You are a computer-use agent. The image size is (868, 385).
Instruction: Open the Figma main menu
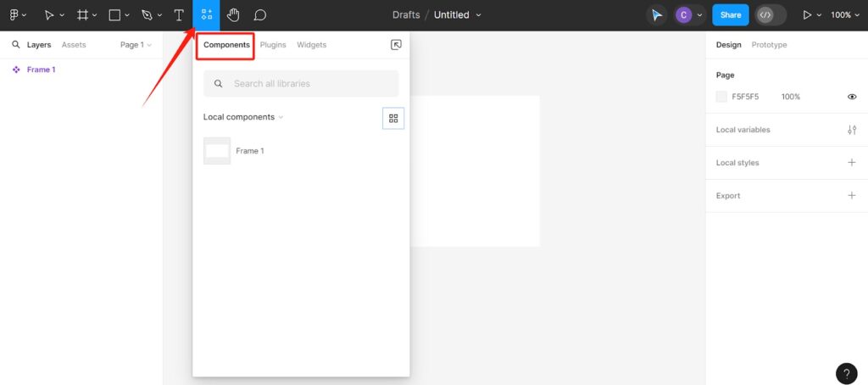click(x=14, y=15)
